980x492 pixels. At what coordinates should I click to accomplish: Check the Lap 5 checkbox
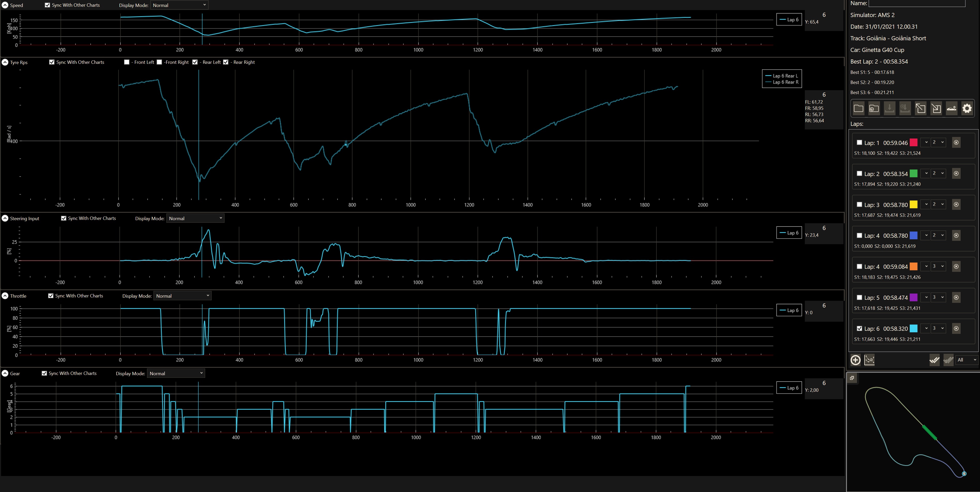coord(859,297)
